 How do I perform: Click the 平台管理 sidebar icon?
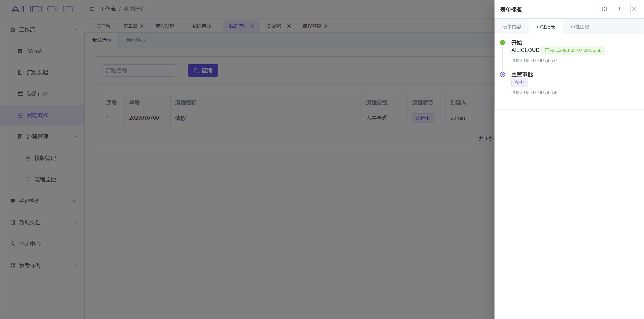coord(12,201)
